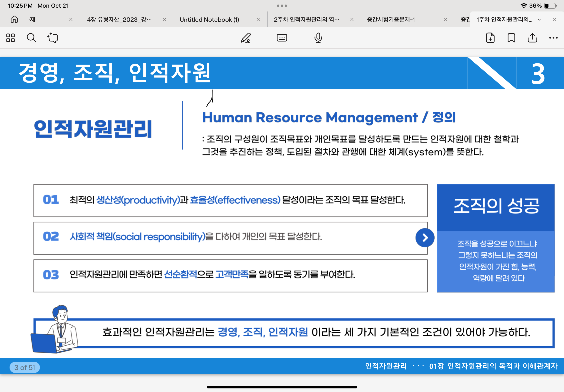Tap the 인적자원관리 heading

(93, 129)
